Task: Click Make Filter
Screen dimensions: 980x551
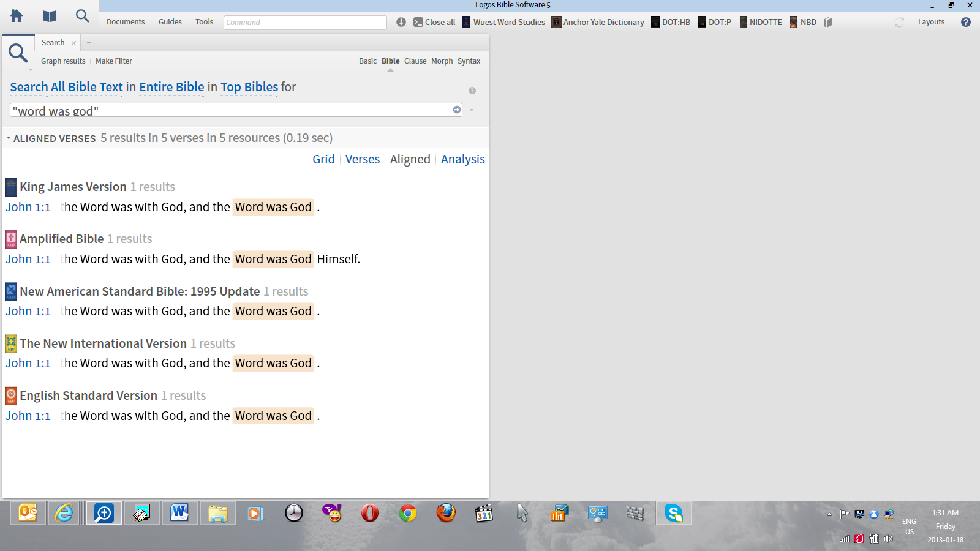Action: [114, 61]
